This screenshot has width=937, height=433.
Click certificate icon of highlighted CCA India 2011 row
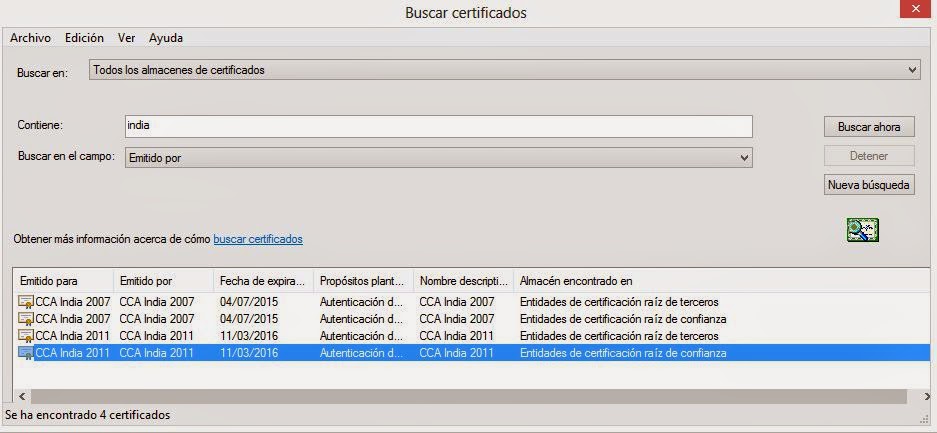coord(26,353)
